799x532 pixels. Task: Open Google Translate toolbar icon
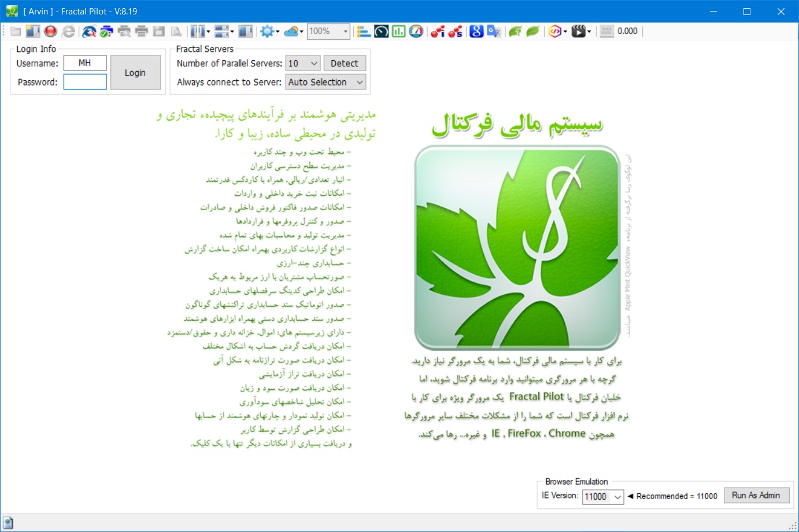(494, 31)
